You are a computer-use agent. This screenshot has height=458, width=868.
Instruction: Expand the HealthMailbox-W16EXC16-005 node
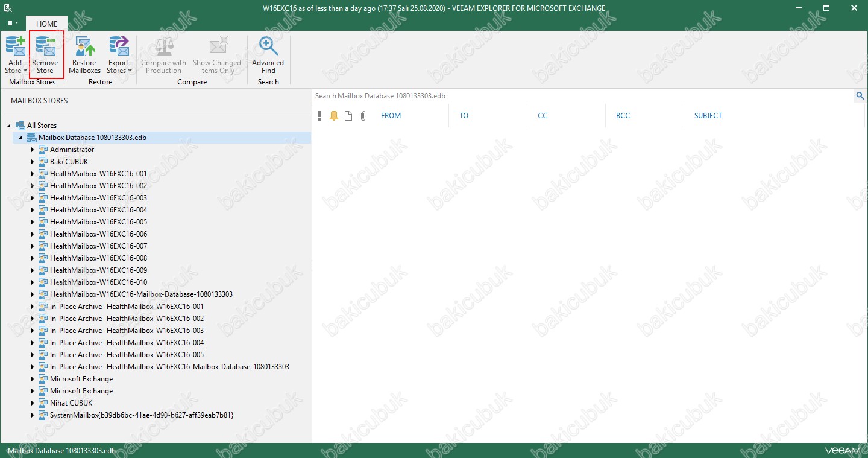(x=33, y=222)
